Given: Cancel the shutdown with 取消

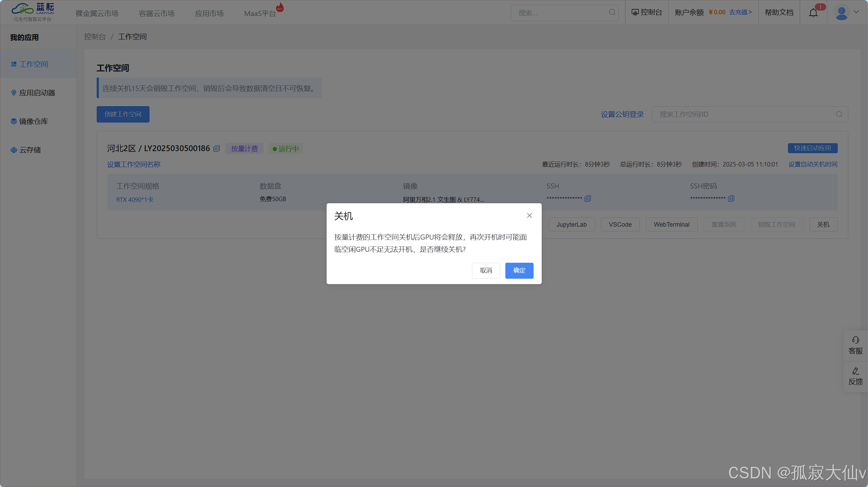Looking at the screenshot, I should point(486,271).
